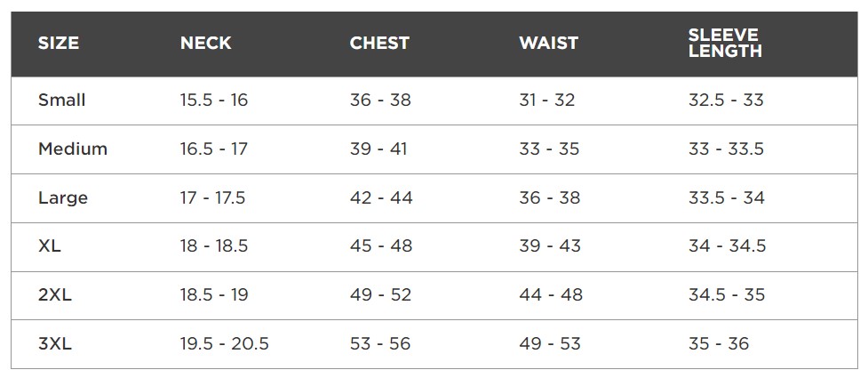Viewport: 868px width, 378px height.
Task: Click the SLEEVE LENGTH column header
Action: pos(725,44)
